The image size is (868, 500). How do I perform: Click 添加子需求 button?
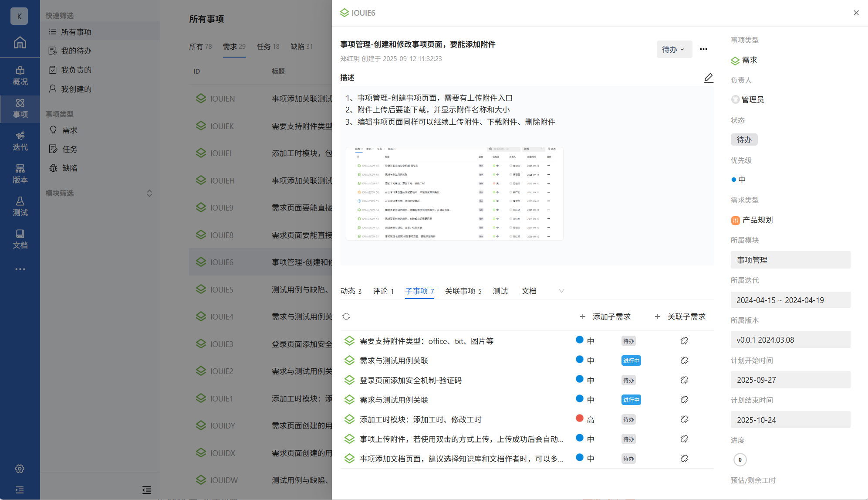(x=605, y=316)
